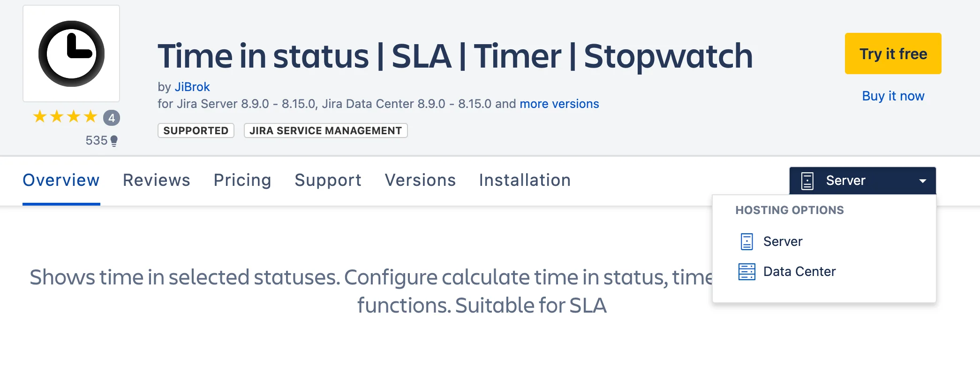Collapse the hosting dropdown using its caret arrow
This screenshot has width=980, height=383.
(922, 181)
